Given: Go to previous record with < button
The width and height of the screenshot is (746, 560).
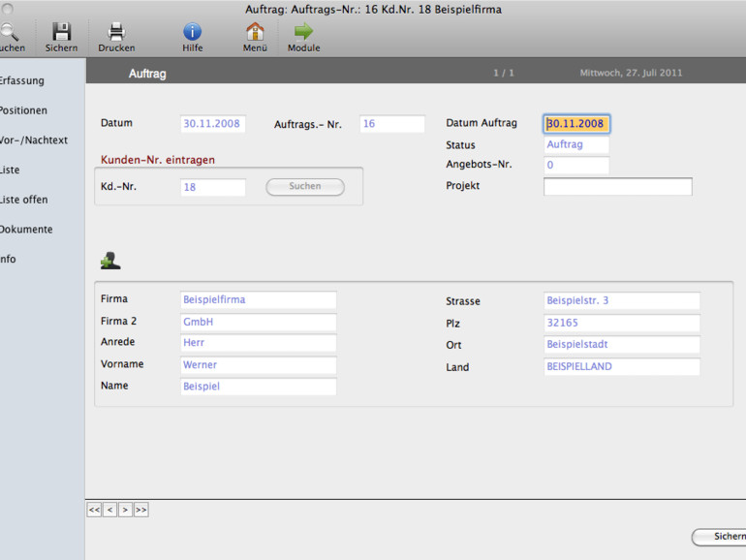Looking at the screenshot, I should coord(109,510).
